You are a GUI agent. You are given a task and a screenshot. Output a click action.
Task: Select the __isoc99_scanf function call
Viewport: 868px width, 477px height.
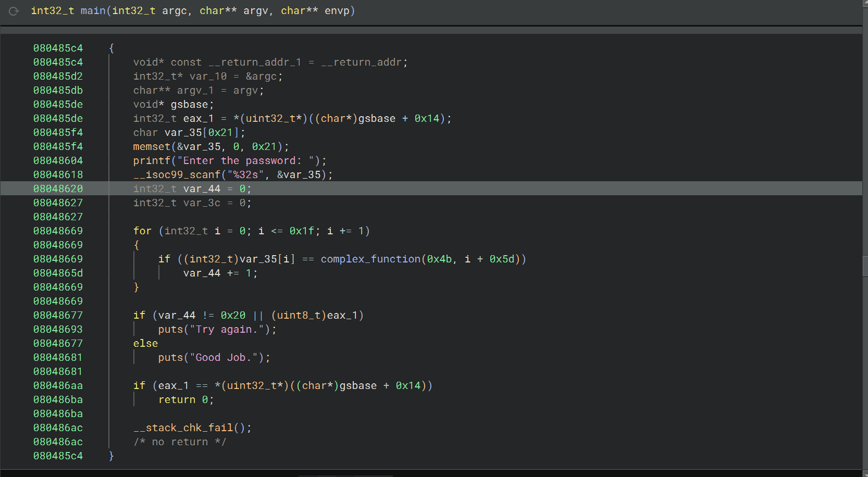click(177, 174)
